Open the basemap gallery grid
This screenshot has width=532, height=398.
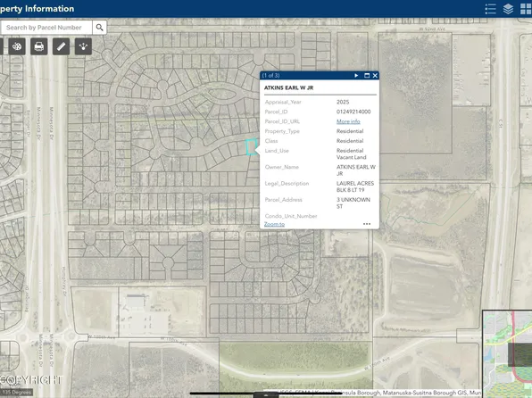pos(526,9)
